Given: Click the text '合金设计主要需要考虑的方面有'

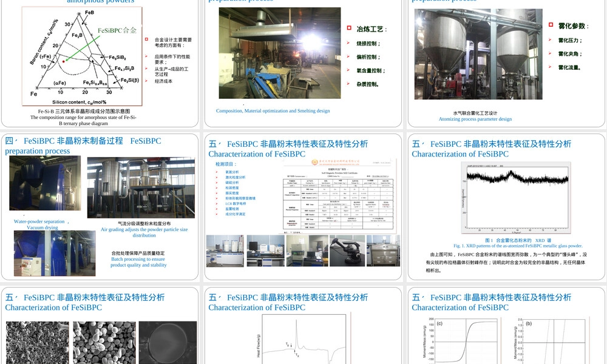Looking at the screenshot, I should [173, 42].
